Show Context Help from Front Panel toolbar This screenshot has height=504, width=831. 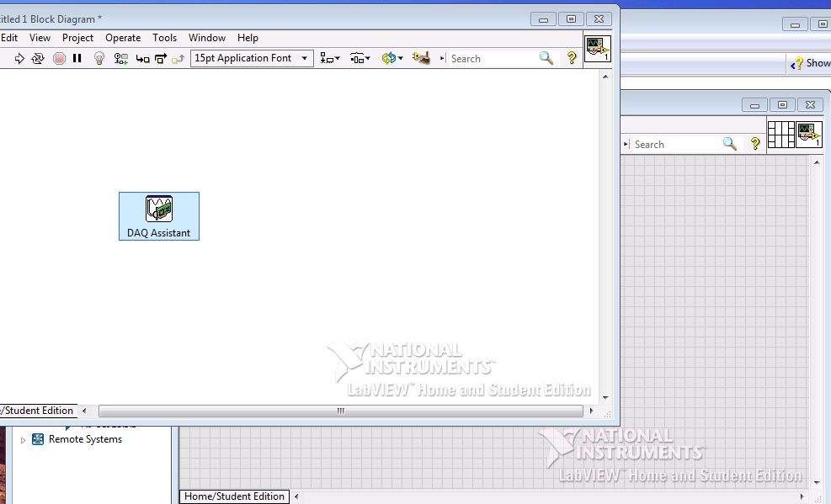pyautogui.click(x=755, y=144)
